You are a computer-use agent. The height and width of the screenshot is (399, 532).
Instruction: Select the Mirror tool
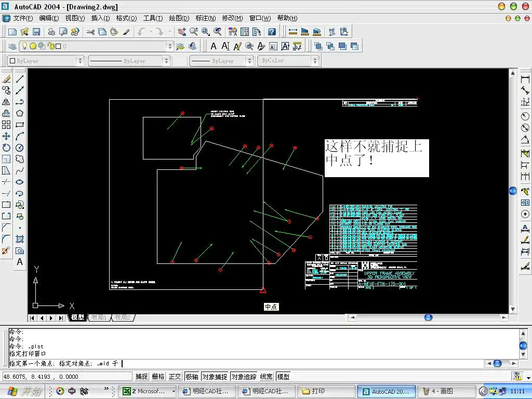click(6, 102)
